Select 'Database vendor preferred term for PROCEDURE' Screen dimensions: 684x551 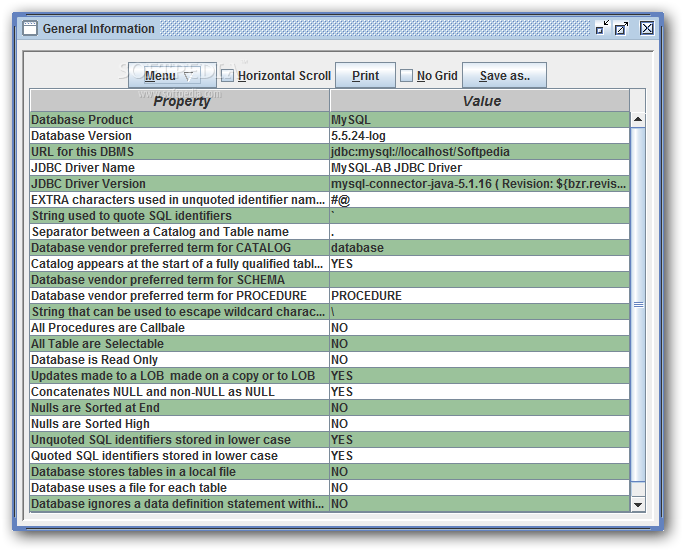tap(180, 296)
